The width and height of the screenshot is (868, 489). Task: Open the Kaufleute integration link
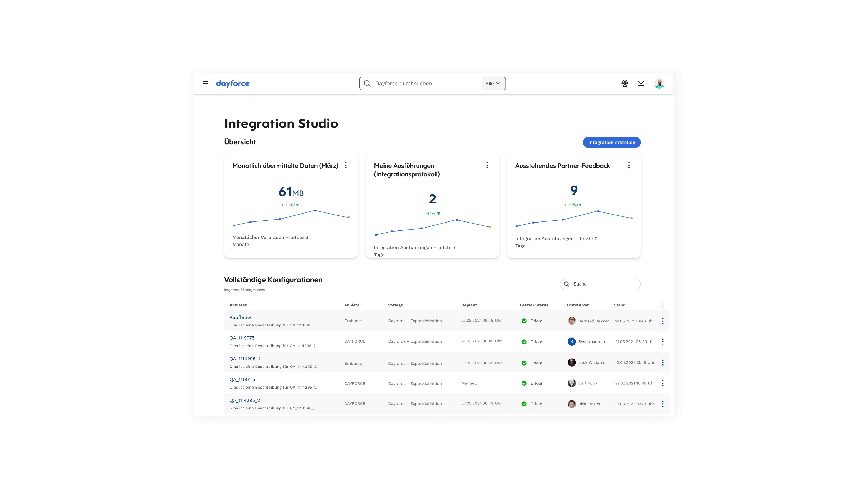240,317
